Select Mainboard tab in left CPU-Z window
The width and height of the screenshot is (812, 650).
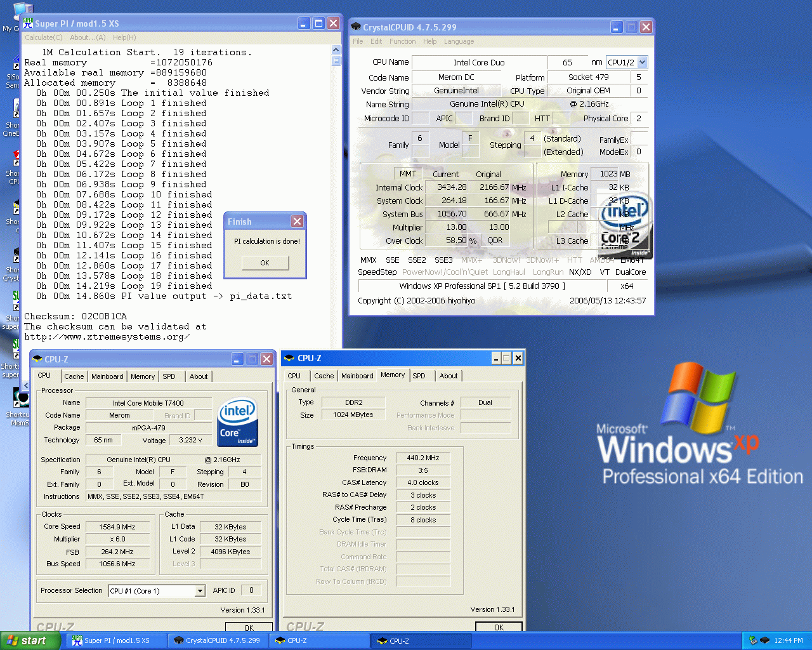107,376
